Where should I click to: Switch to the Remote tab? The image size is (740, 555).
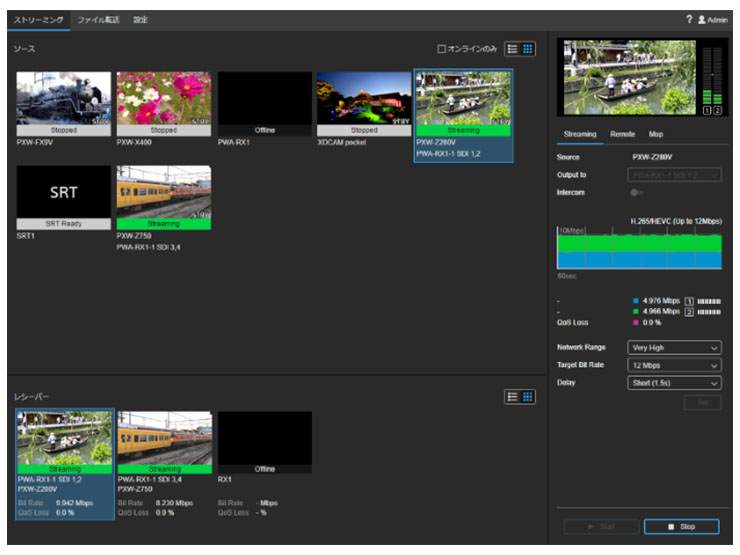click(x=622, y=134)
